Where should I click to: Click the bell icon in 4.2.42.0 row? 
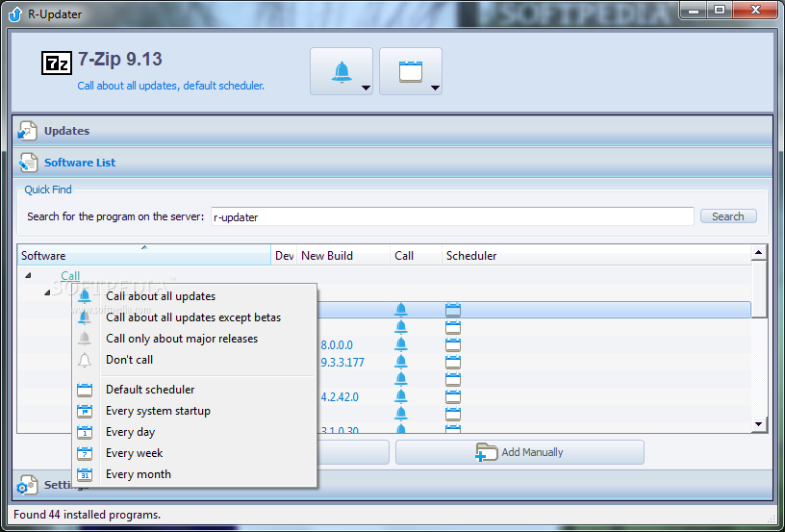400,396
